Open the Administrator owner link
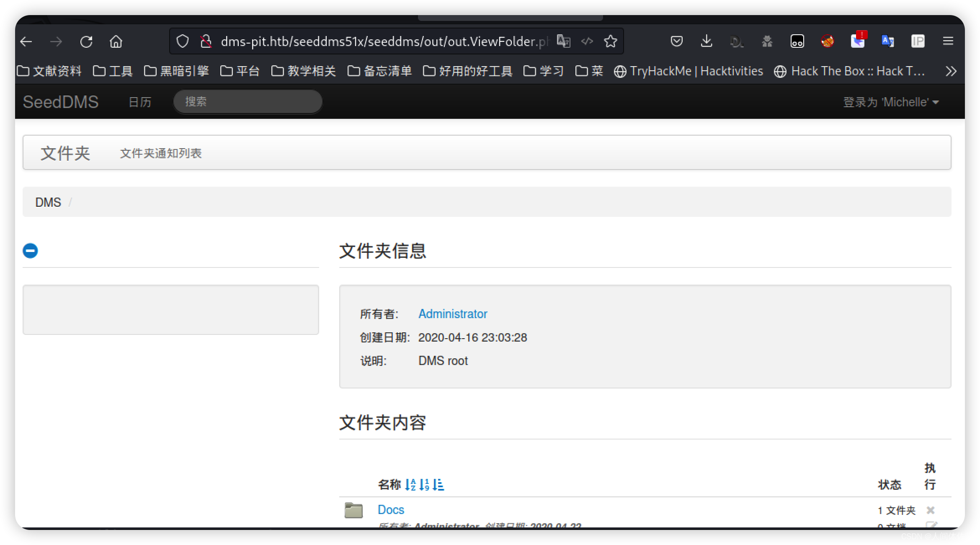 (453, 314)
